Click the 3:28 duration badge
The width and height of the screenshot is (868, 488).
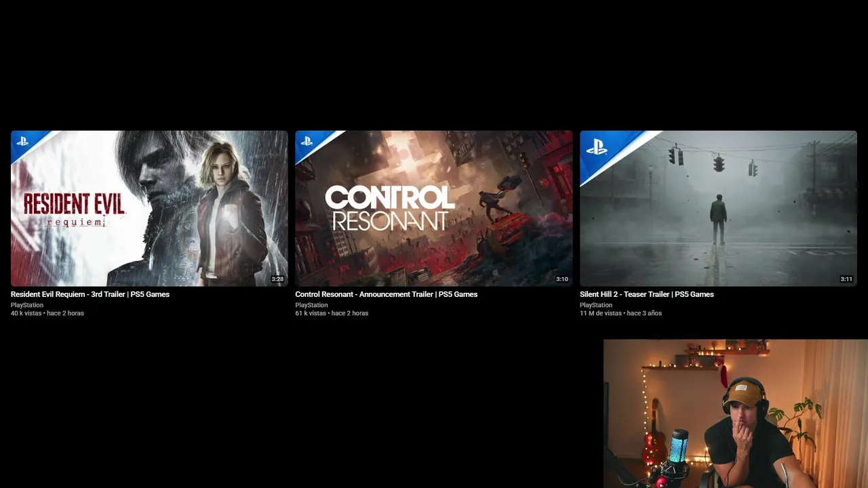[277, 279]
